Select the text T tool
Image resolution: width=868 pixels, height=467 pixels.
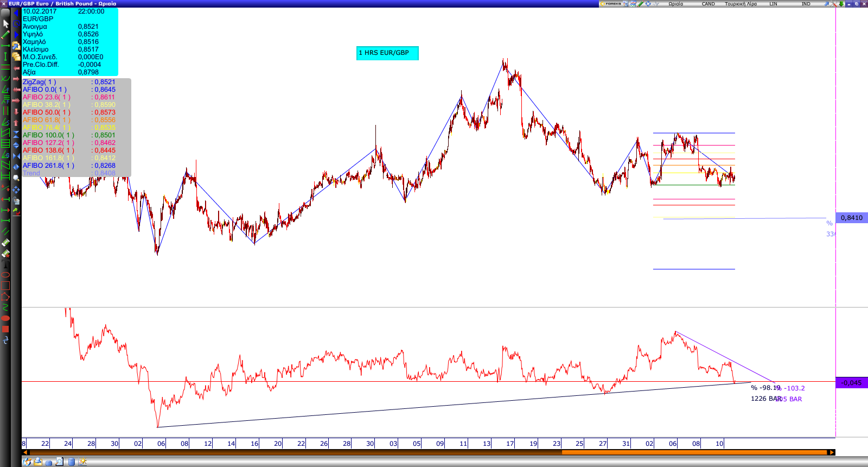click(x=5, y=264)
